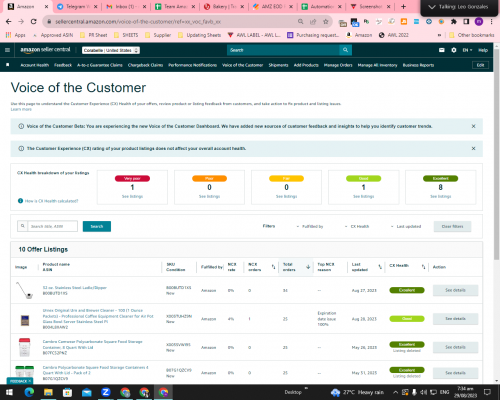
Task: Click the info icon beside How is CX Health calculated
Action: [20, 201]
